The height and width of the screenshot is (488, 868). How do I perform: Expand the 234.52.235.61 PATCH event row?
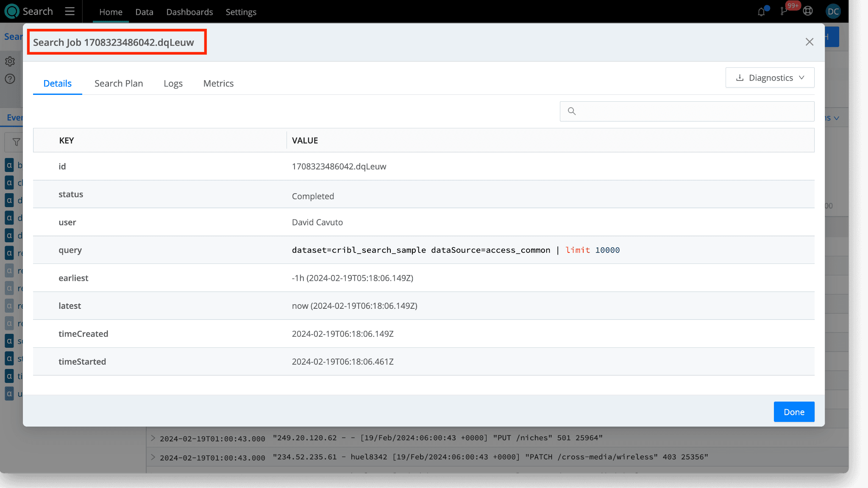click(x=153, y=457)
